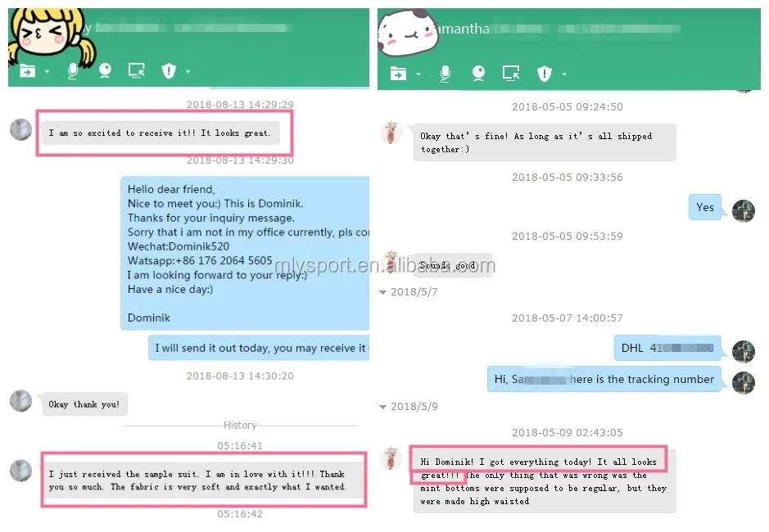The width and height of the screenshot is (769, 532).
Task: Start voice call with Samantha
Action: pos(446,74)
